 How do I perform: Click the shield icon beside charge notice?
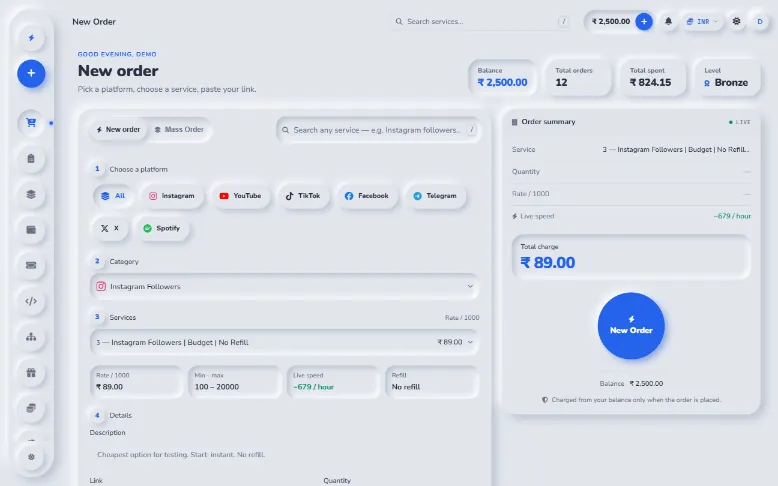(x=545, y=400)
